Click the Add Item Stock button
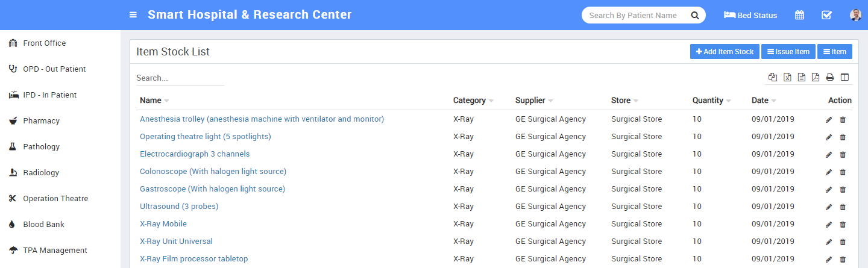This screenshot has width=868, height=268. pyautogui.click(x=725, y=52)
